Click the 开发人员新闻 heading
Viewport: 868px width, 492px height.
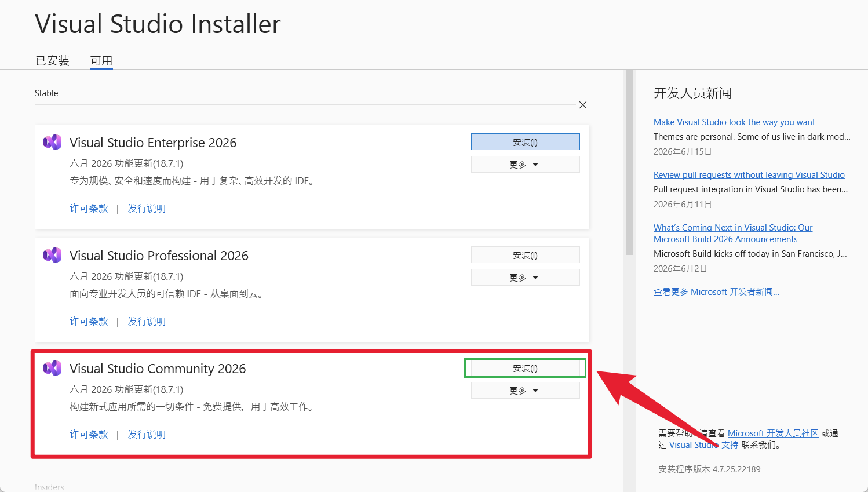coord(692,93)
